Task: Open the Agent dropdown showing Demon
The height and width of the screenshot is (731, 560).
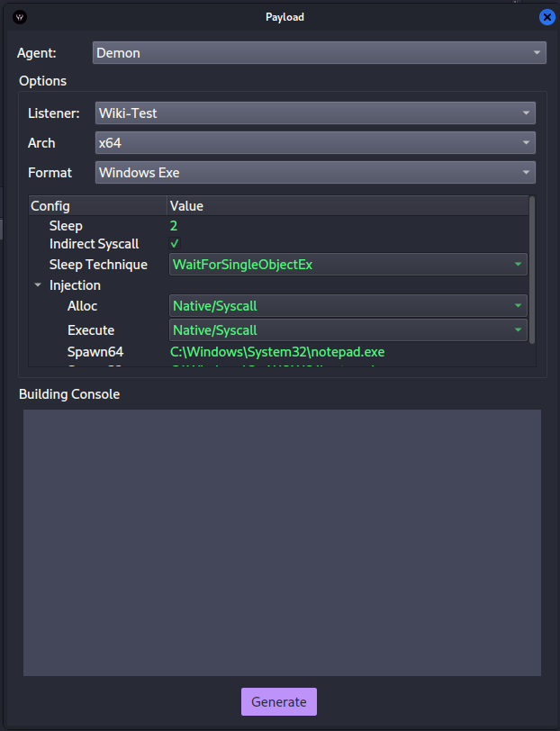Action: click(319, 53)
